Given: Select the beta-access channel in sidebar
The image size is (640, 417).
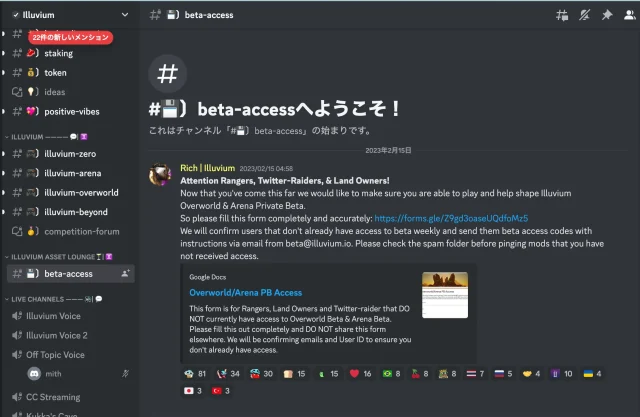Looking at the screenshot, I should click(x=70, y=274).
